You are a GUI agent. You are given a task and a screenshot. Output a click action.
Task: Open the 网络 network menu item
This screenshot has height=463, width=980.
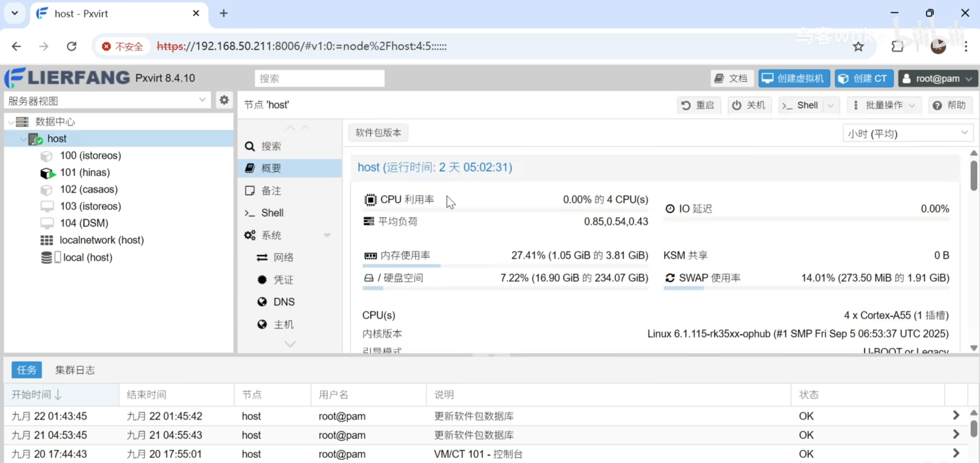click(283, 258)
